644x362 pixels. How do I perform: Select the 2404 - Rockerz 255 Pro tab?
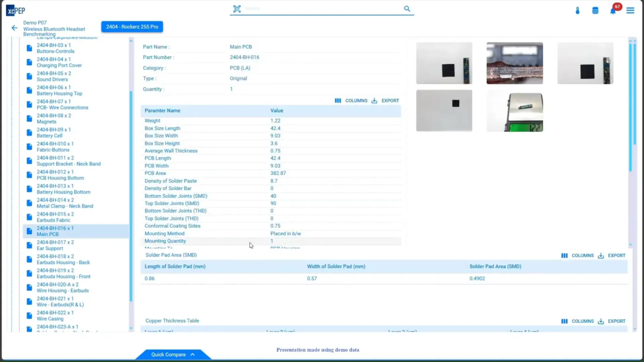tap(132, 27)
